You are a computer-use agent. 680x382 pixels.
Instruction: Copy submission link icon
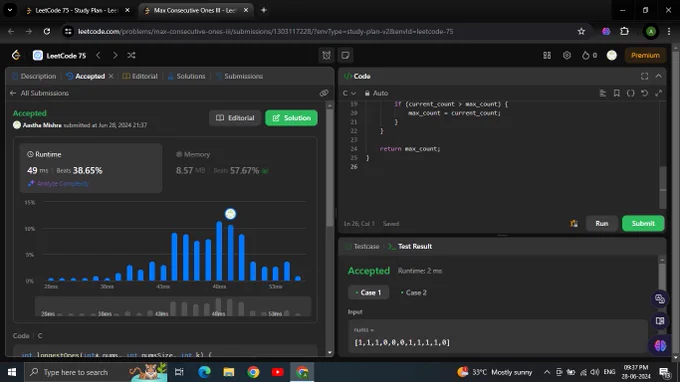(324, 93)
